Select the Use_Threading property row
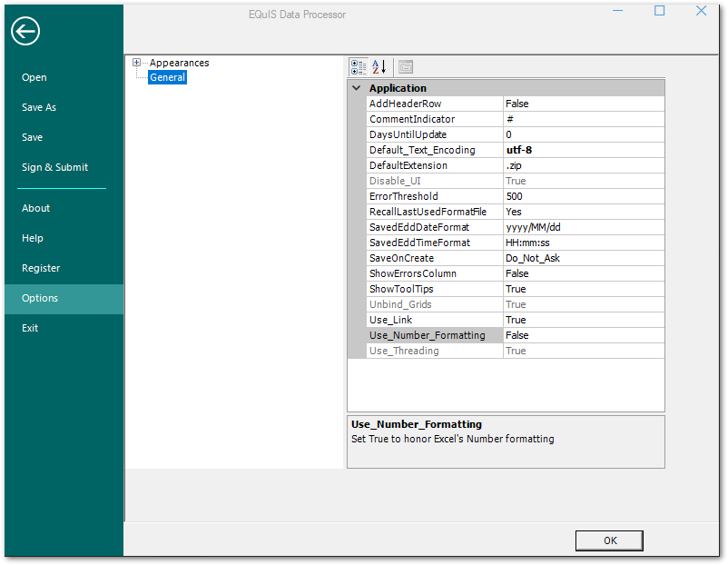The width and height of the screenshot is (728, 565). click(x=516, y=351)
